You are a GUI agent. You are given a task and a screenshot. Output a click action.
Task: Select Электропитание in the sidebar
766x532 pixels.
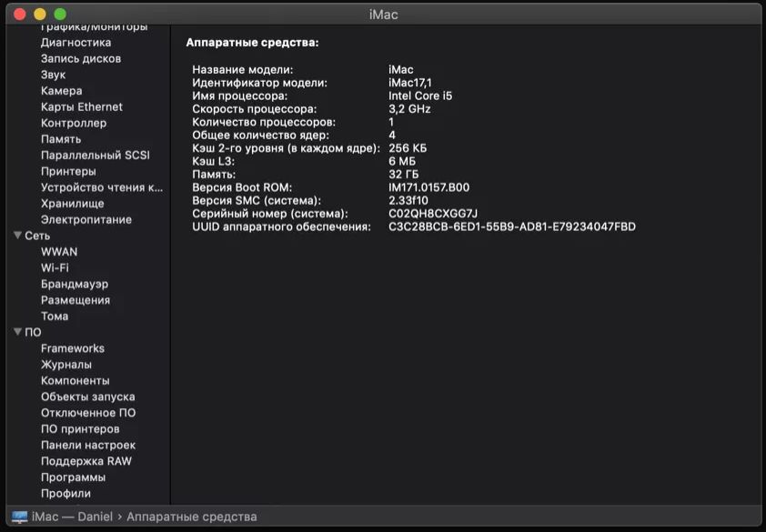coord(86,220)
